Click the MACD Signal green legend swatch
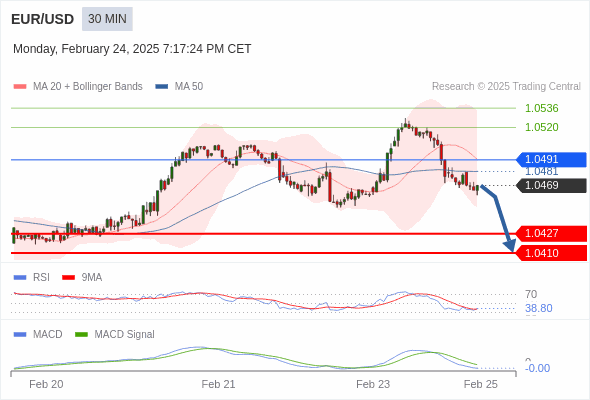This screenshot has width=590, height=400. click(x=81, y=335)
